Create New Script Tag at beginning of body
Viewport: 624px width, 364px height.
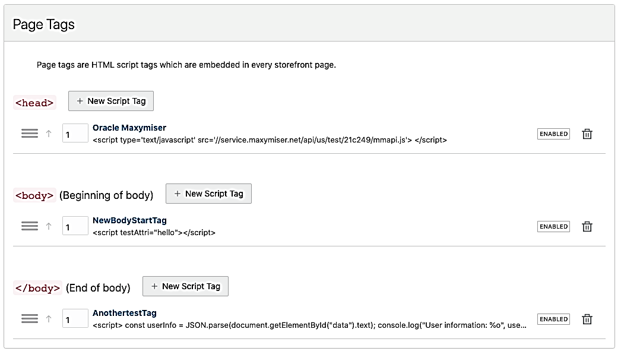coord(208,194)
